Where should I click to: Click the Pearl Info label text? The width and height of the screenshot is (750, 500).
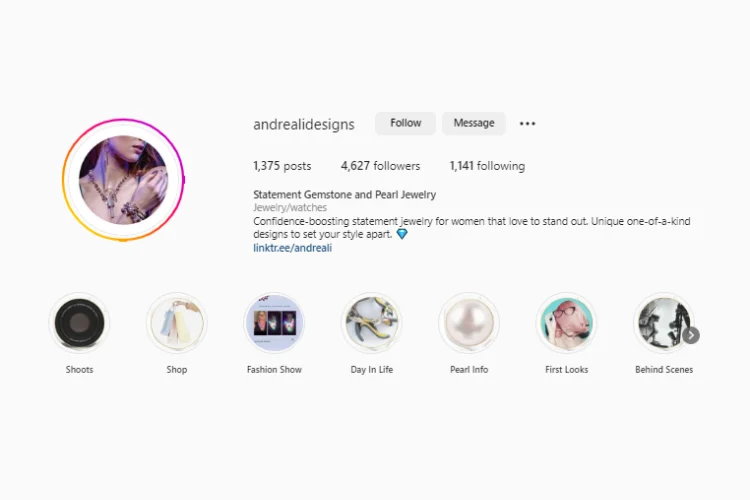469,369
